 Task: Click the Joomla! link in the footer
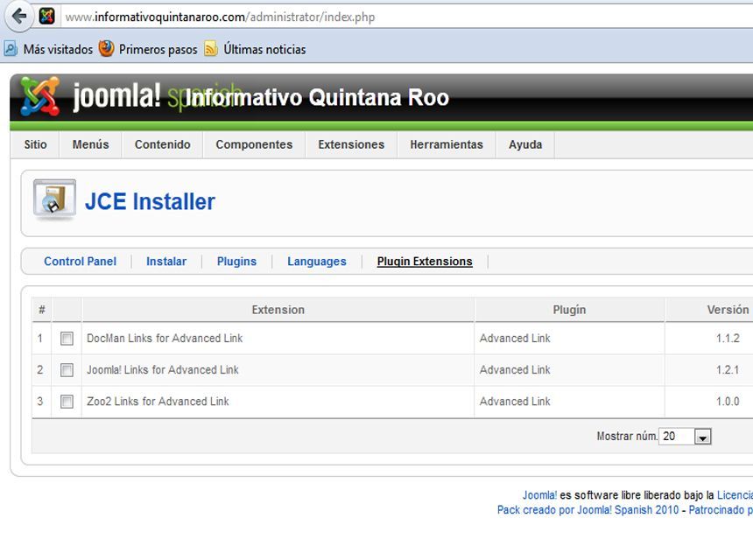[x=539, y=495]
